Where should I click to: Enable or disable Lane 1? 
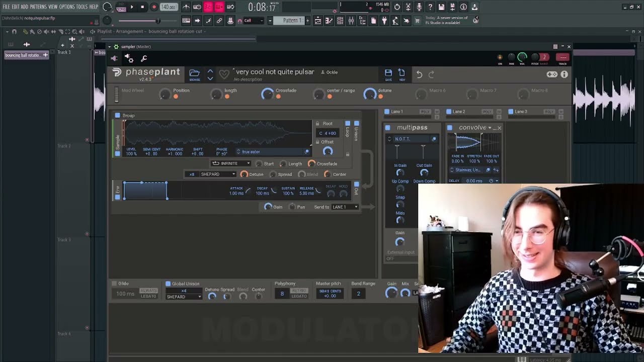(x=387, y=112)
